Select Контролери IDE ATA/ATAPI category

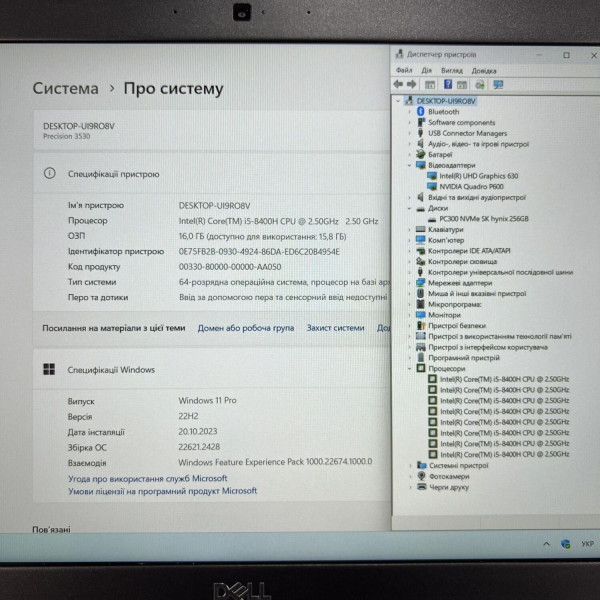pos(469,251)
